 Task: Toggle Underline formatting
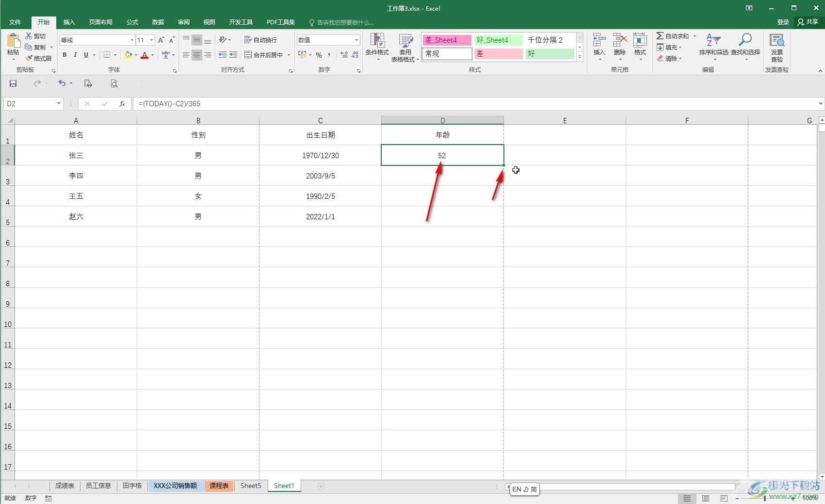86,55
